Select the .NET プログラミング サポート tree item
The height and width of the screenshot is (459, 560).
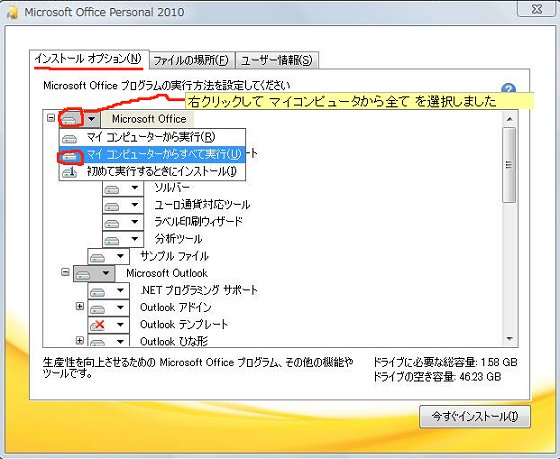click(x=199, y=290)
